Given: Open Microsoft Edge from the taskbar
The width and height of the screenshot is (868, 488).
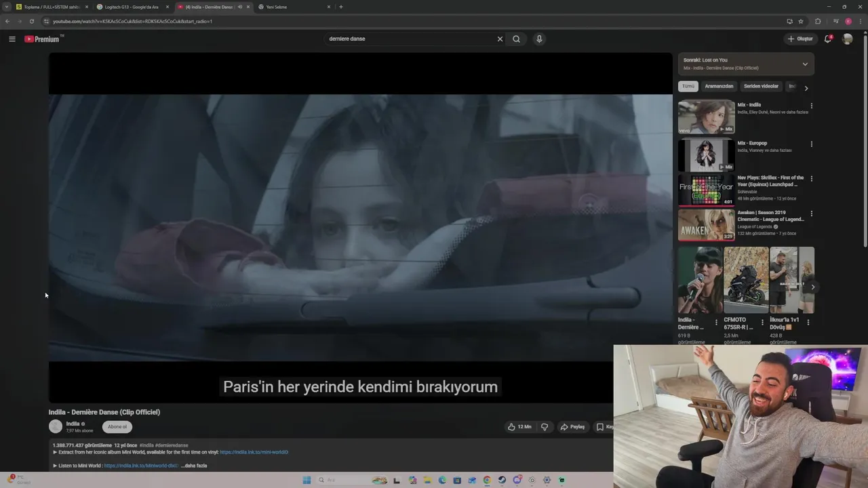Looking at the screenshot, I should click(442, 480).
